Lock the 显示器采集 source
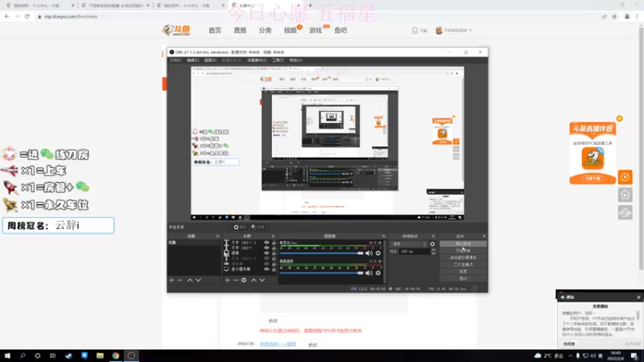Image resolution: width=644 pixels, height=362 pixels. 274,269
